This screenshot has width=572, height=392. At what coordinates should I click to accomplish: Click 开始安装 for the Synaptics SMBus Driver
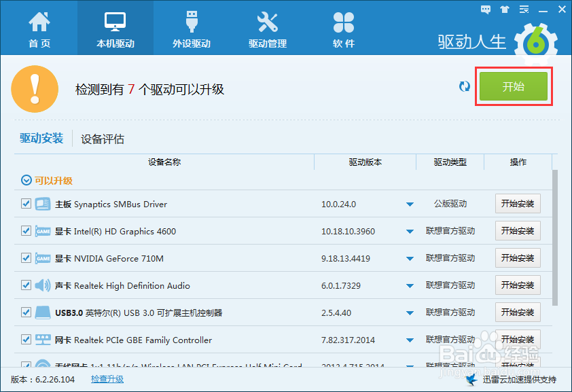(518, 203)
